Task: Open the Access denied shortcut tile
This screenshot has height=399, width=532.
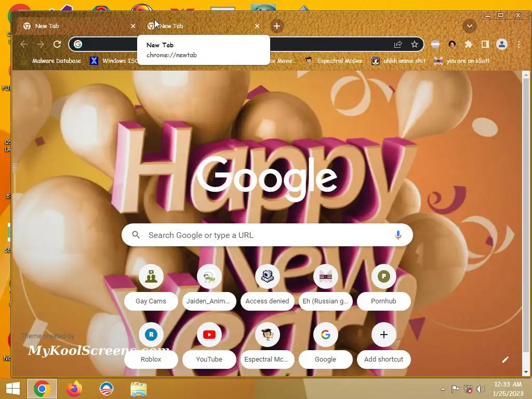Action: [268, 287]
